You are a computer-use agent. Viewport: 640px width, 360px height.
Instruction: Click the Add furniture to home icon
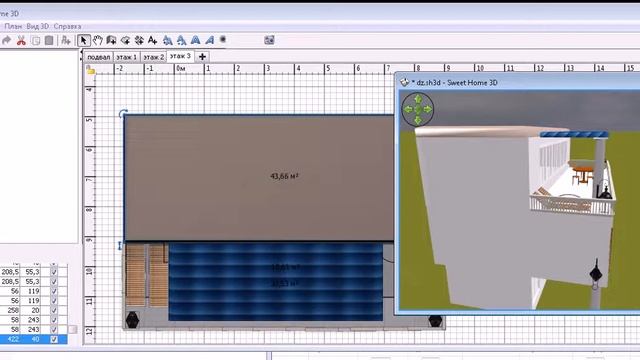point(66,40)
